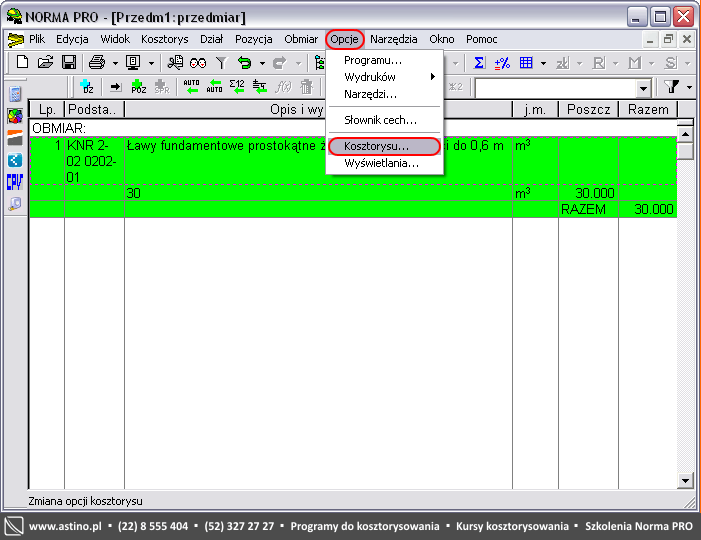Select Kosztorysu... from Opcje menu

pos(384,146)
